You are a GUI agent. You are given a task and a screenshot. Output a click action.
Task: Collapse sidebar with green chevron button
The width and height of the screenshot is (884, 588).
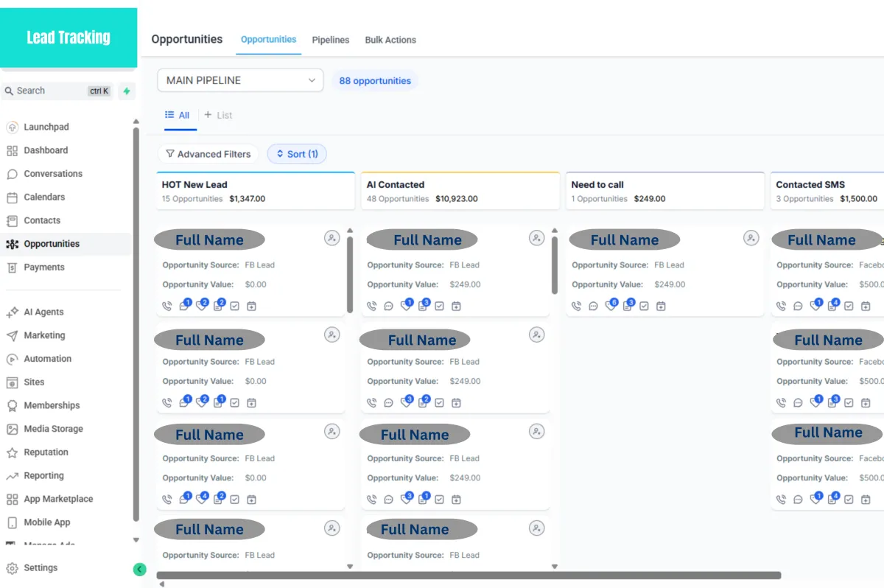click(x=139, y=569)
